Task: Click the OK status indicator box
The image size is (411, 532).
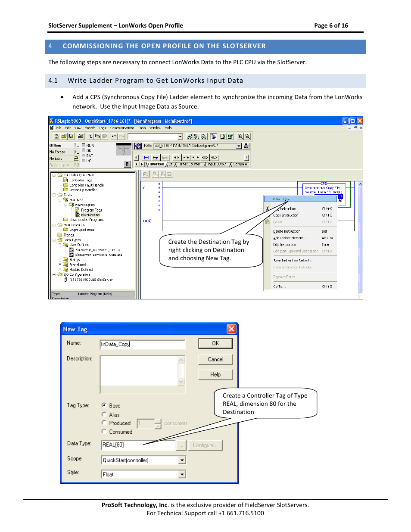Action: point(83,150)
